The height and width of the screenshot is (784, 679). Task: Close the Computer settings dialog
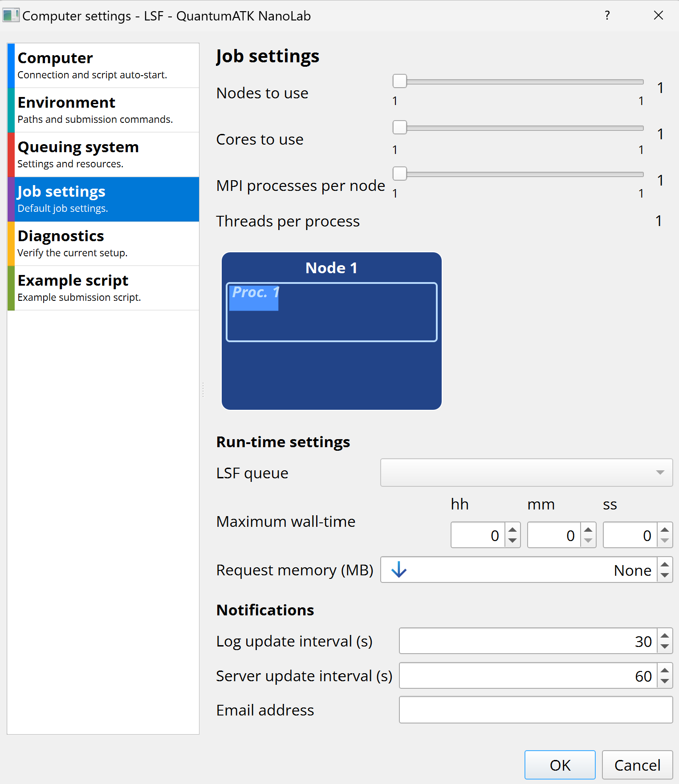point(659,16)
